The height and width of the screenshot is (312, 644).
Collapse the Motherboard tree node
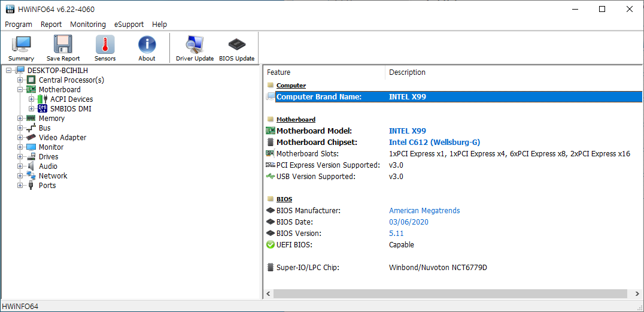(x=20, y=89)
